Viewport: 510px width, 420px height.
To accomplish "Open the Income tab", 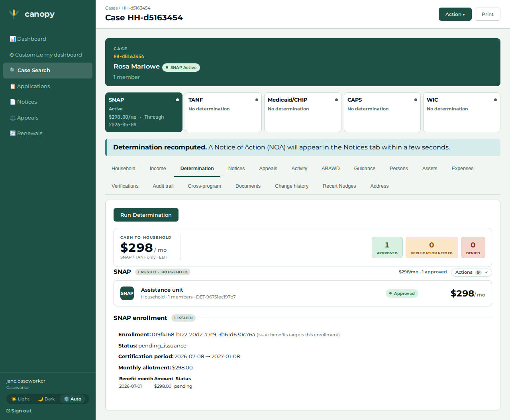I will click(158, 169).
